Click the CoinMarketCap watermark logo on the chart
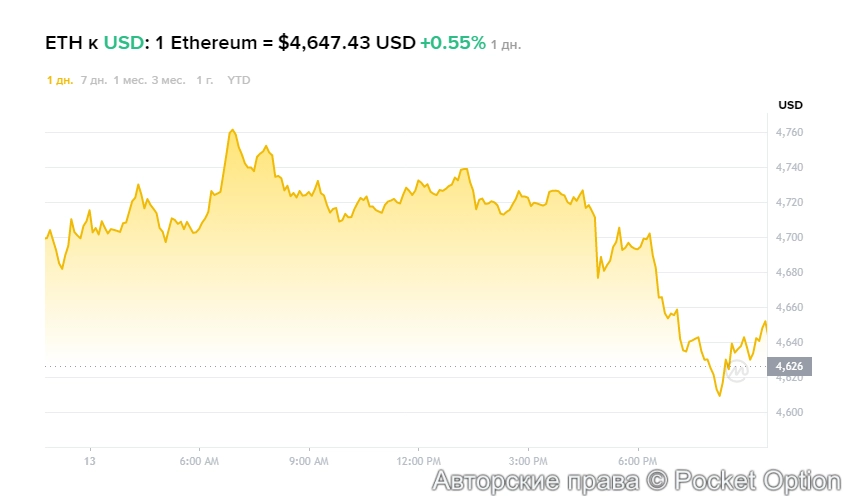The image size is (850, 496). 737,372
